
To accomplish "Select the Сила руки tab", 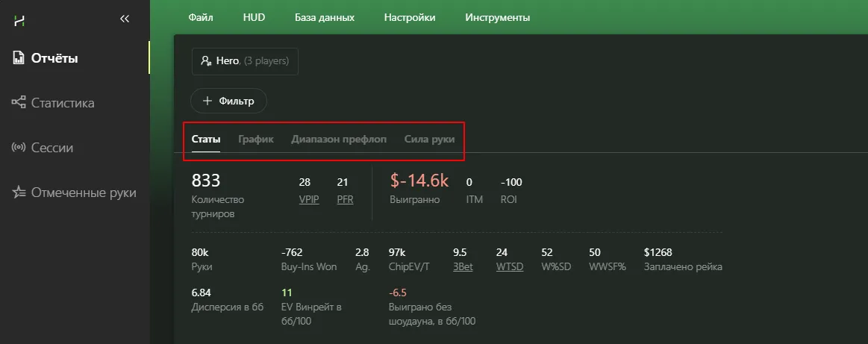I will click(x=429, y=140).
